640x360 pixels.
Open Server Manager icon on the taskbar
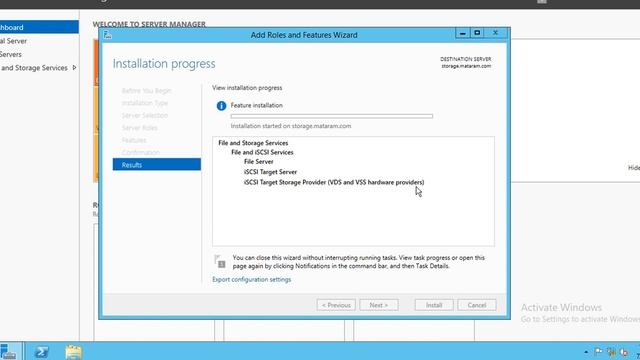[x=8, y=351]
